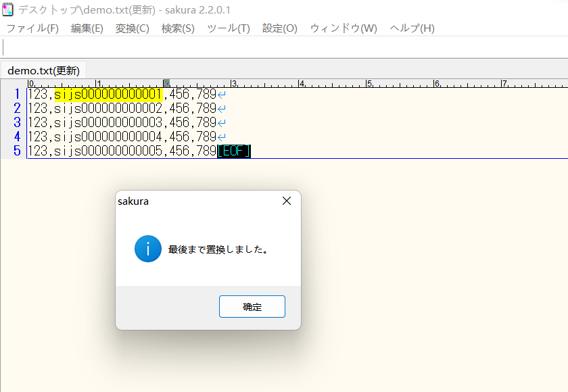Screen dimensions: 568x392
Task: Close the replacement complete dialog
Action: click(252, 306)
